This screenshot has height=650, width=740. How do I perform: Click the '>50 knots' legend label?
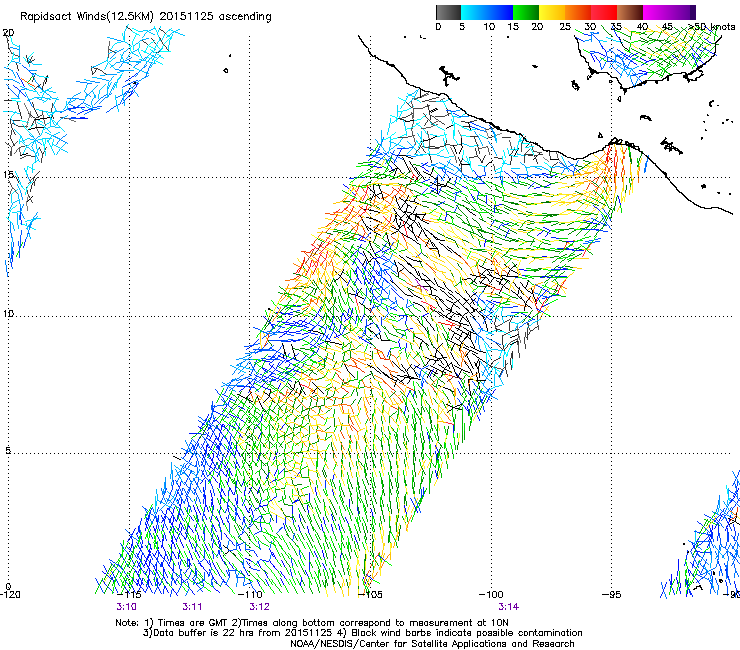(x=711, y=27)
